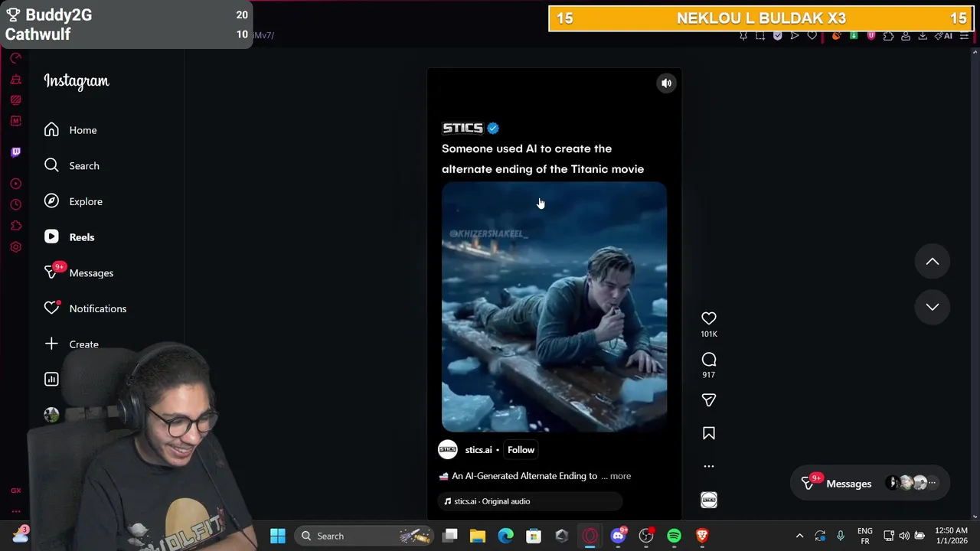Open GX logo at sidebar bottom

pos(15,491)
